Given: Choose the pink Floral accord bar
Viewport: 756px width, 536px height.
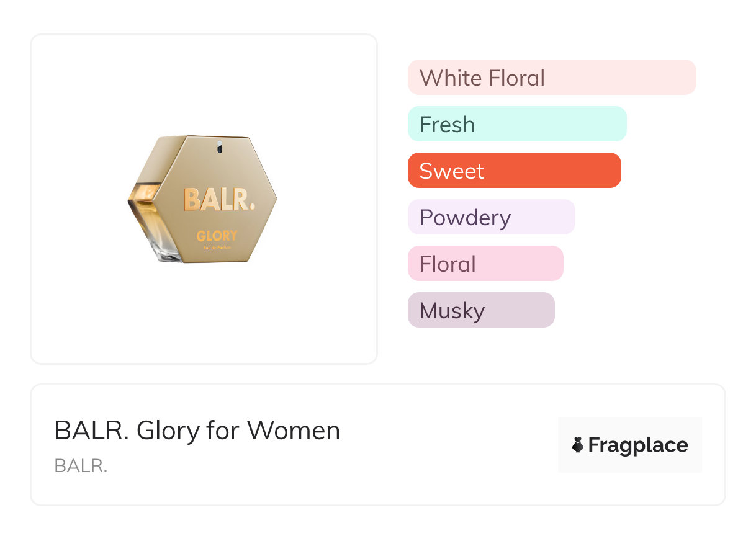Looking at the screenshot, I should (485, 264).
